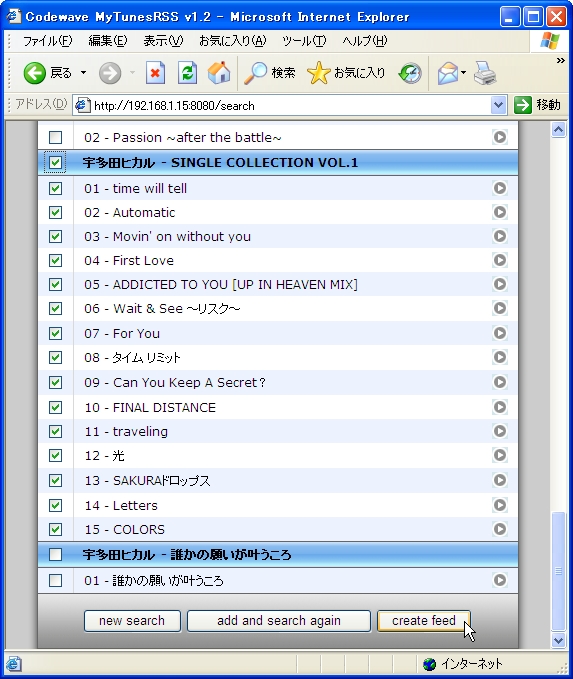Click the Refresh page icon
This screenshot has width=573, height=679.
tap(187, 73)
